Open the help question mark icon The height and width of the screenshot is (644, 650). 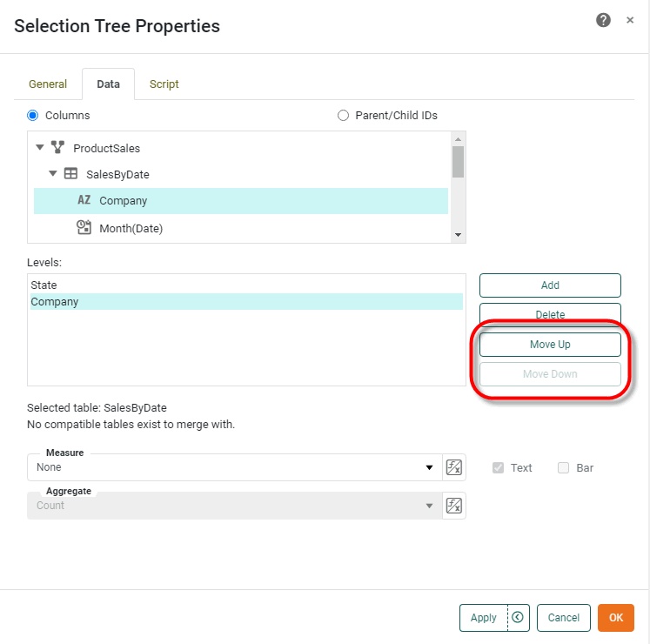tap(603, 20)
